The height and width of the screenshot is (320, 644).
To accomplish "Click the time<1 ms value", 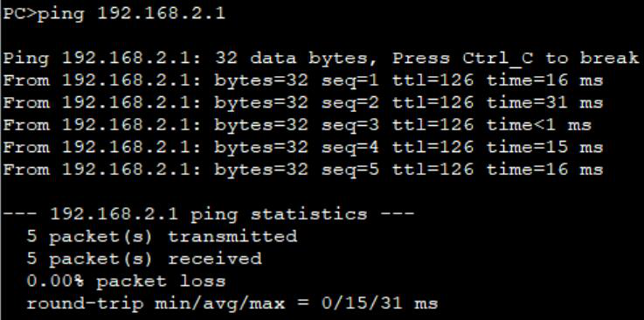I will 539,125.
